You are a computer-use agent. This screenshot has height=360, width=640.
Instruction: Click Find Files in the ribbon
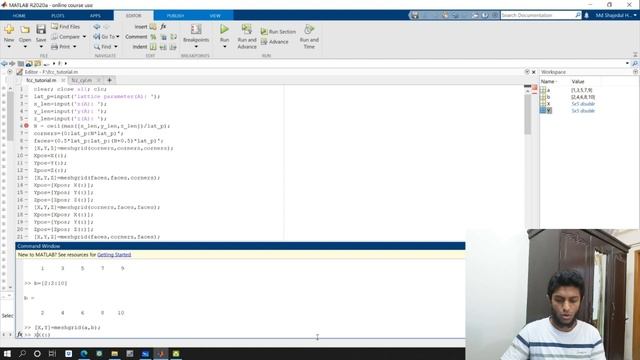66,27
